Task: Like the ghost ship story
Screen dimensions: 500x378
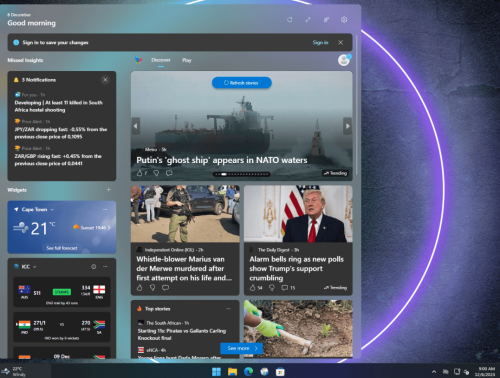Action: (x=140, y=173)
